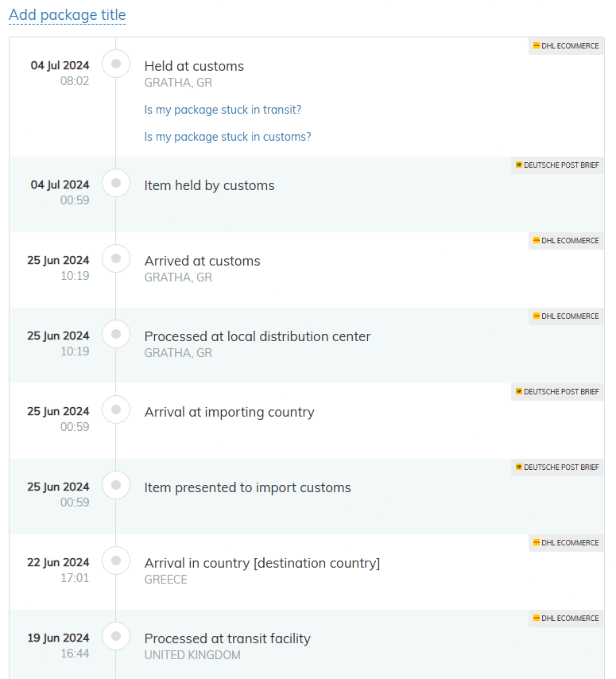Click DHL Ecommerce badge on Held at customs
Image resolution: width=616 pixels, height=679 pixels.
pyautogui.click(x=566, y=46)
